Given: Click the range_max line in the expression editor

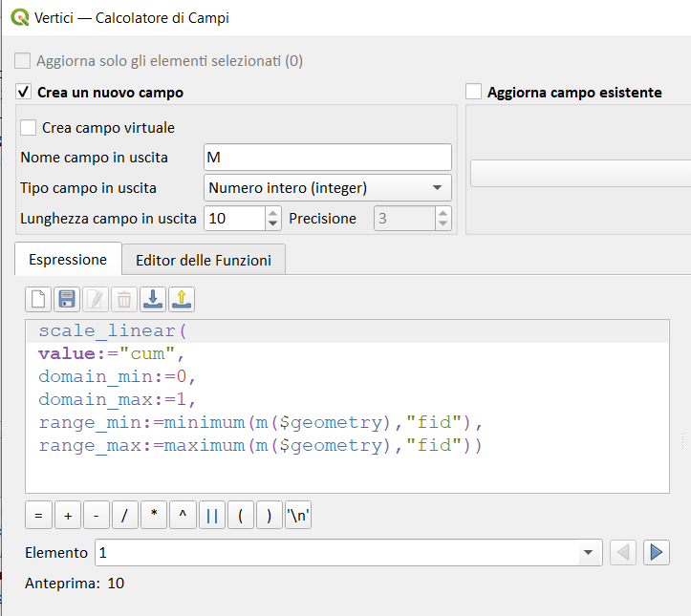Looking at the screenshot, I should [260, 446].
